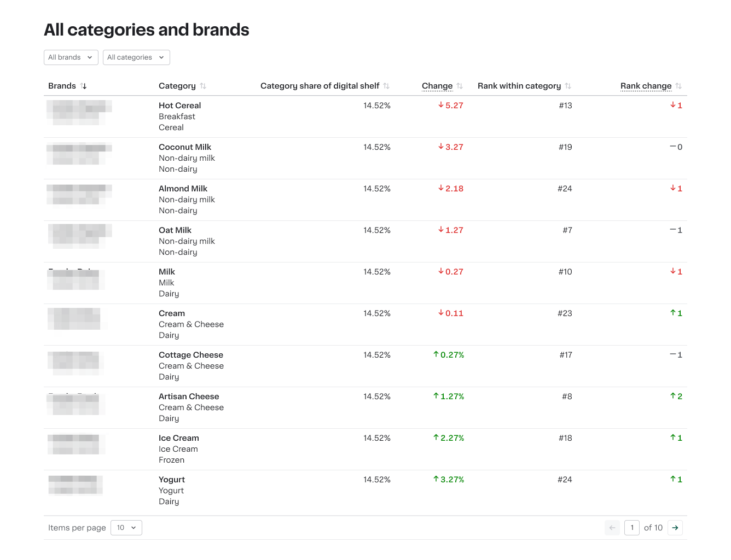The image size is (731, 560).
Task: Open the All categories dropdown
Action: 136,57
